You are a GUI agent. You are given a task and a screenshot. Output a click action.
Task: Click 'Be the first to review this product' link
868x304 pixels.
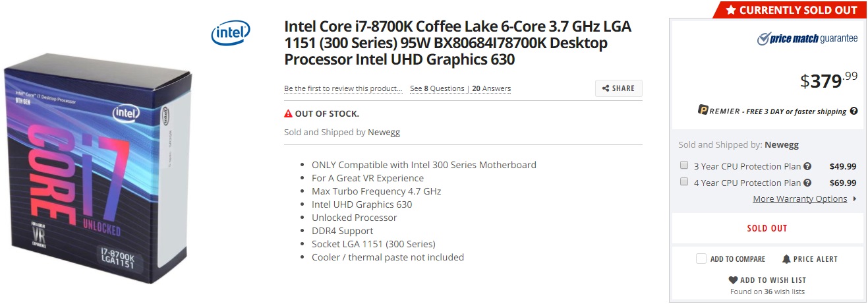point(343,88)
